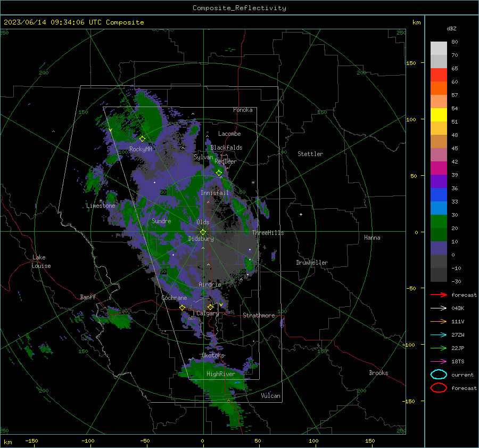Image resolution: width=479 pixels, height=448 pixels.
Task: Click the Vulcan town label
Action: tap(270, 396)
